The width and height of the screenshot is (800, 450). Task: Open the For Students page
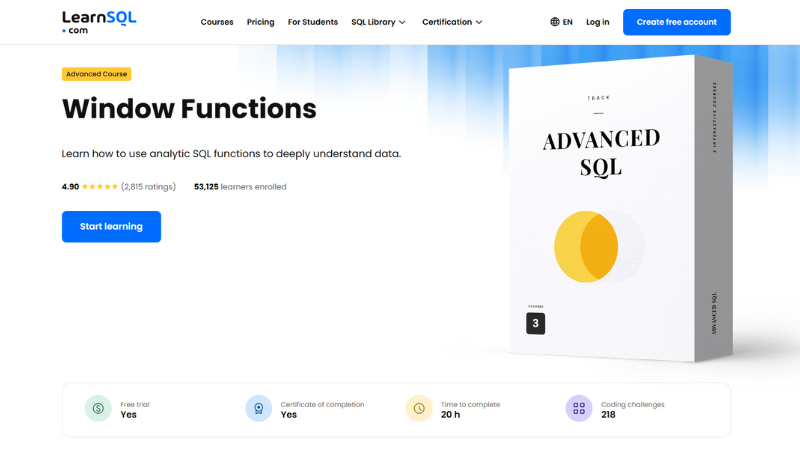(x=313, y=22)
